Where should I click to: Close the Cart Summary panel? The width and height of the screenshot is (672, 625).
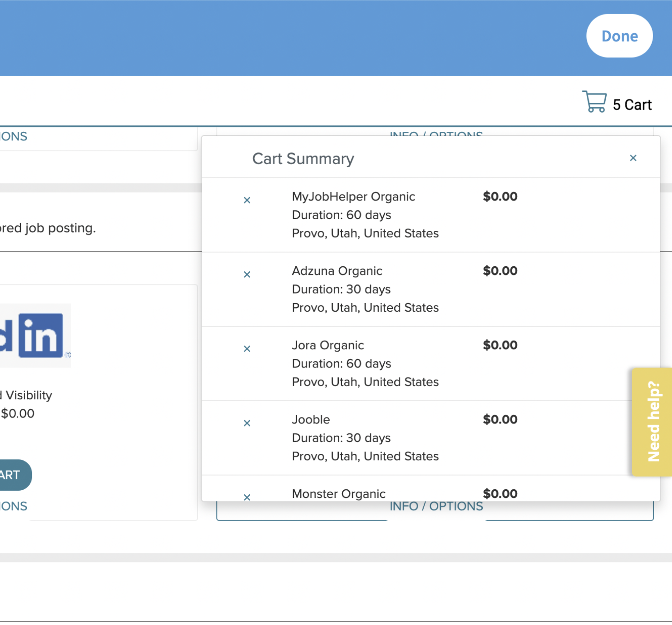tap(633, 158)
